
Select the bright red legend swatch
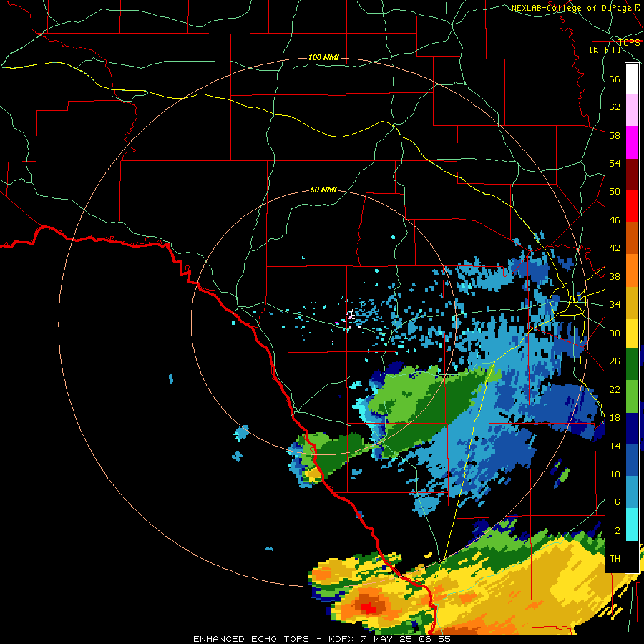coord(632,206)
